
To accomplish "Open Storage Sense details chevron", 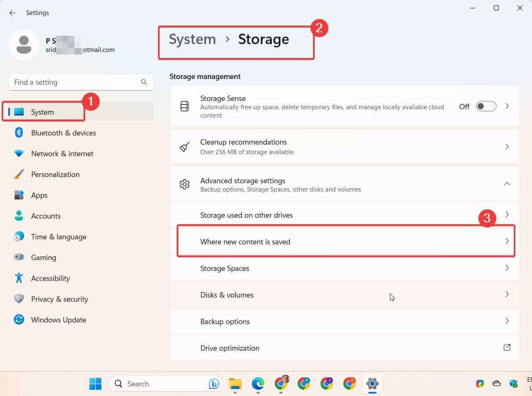I will pos(507,106).
